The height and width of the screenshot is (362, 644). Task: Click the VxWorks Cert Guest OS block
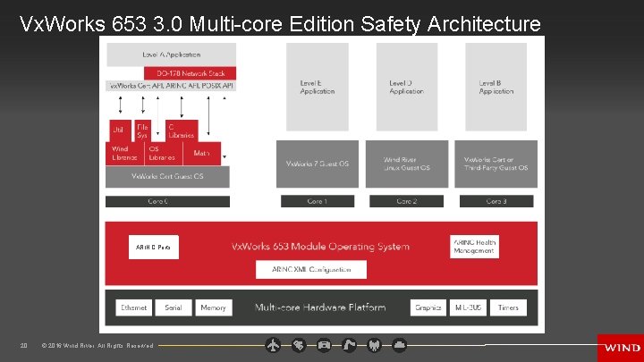click(167, 176)
